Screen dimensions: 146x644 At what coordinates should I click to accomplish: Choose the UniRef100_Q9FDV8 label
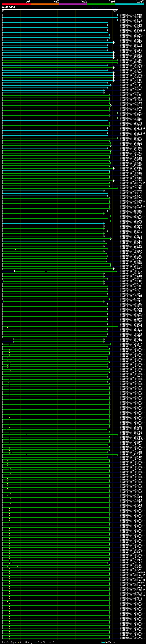tap(131, 87)
